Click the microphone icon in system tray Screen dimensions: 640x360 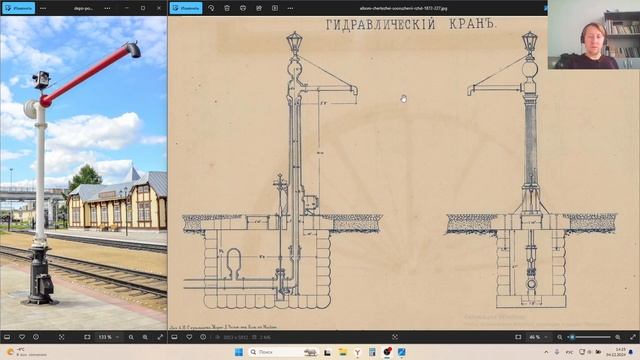click(557, 352)
